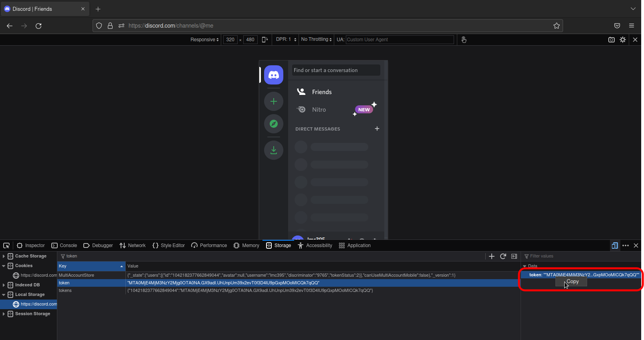Click the viewport width field 320
The height and width of the screenshot is (340, 644).
coord(230,40)
